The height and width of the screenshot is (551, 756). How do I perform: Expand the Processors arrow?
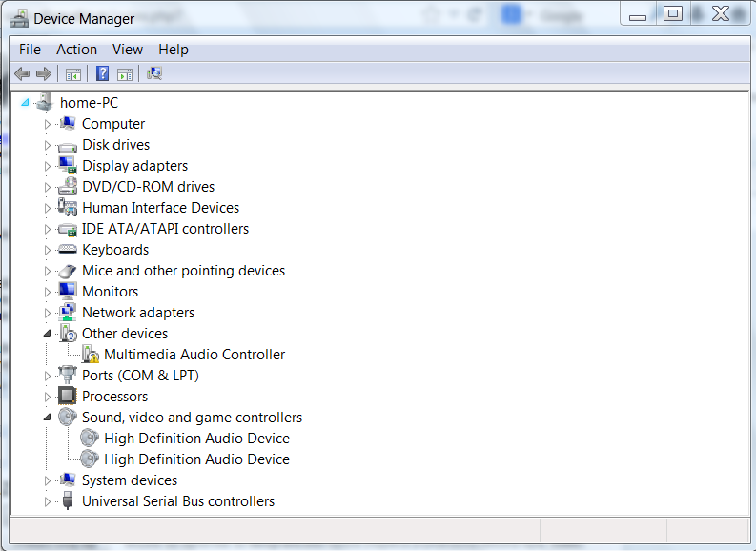[x=48, y=397]
